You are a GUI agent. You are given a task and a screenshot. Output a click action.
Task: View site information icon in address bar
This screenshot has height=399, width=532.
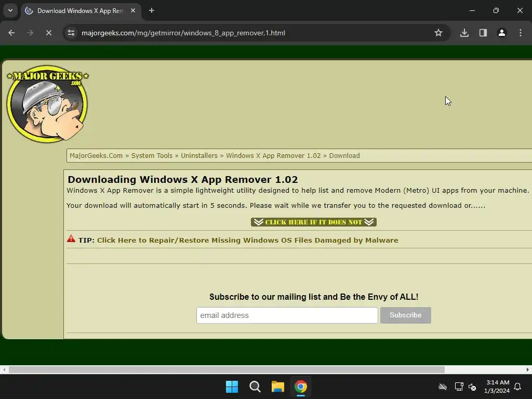coord(71,33)
